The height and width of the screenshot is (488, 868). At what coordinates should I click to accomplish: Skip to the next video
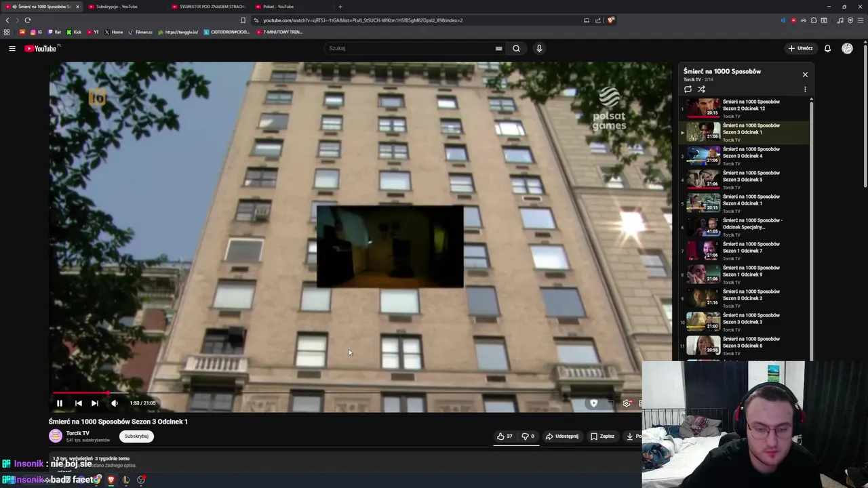click(x=95, y=403)
